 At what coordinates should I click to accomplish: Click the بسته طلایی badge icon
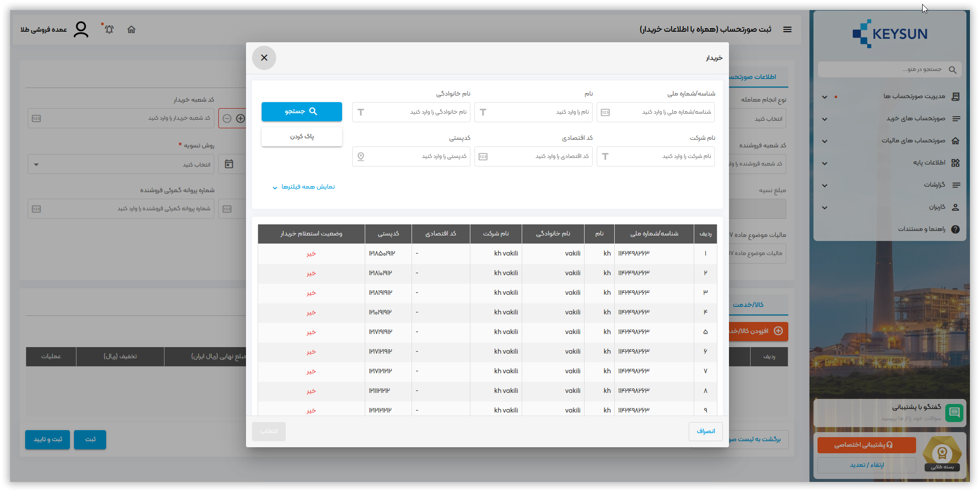(942, 454)
